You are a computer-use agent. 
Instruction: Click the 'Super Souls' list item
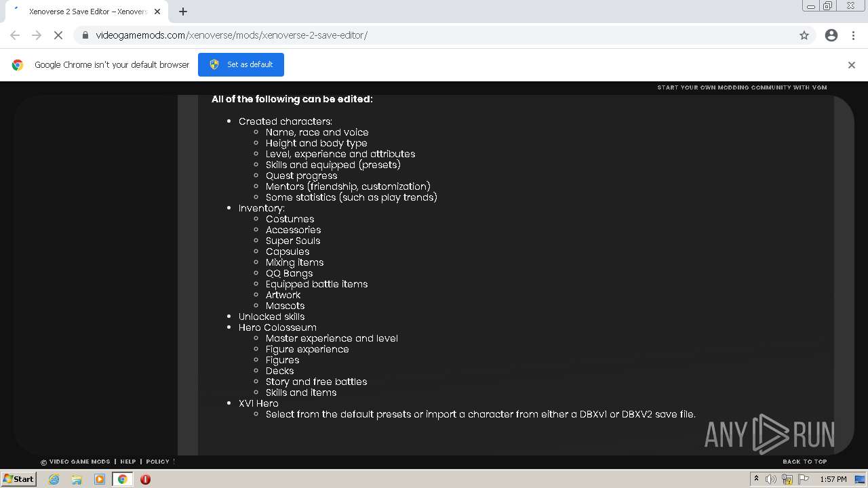[293, 241]
